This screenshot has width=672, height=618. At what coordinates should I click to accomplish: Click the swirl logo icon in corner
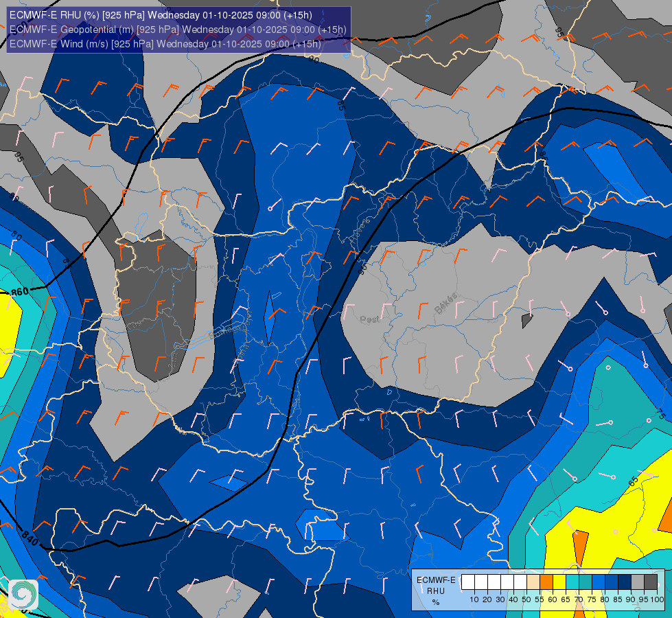click(x=23, y=595)
